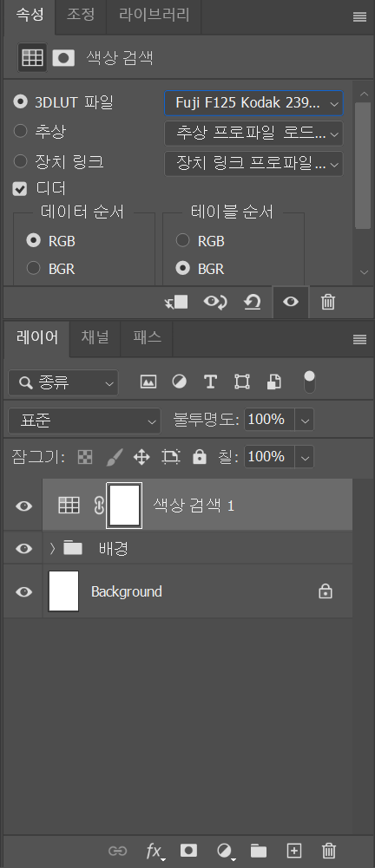Hide the Background layer
Image resolution: width=375 pixels, height=868 pixels.
pos(23,591)
